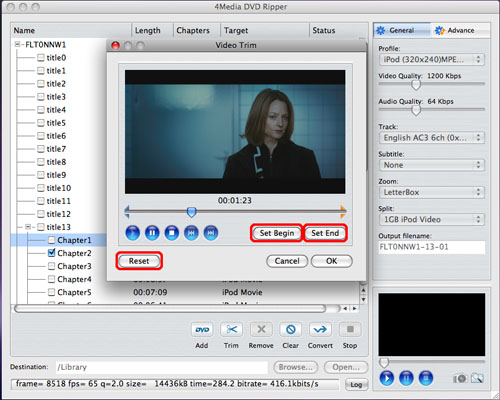Play the preview in bottom-right player
The height and width of the screenshot is (400, 500).
click(x=387, y=378)
